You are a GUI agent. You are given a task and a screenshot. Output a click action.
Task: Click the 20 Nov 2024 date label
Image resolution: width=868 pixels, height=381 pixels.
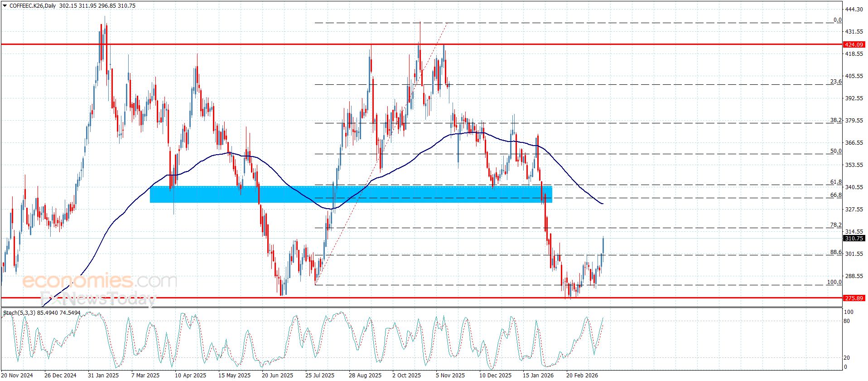point(17,376)
